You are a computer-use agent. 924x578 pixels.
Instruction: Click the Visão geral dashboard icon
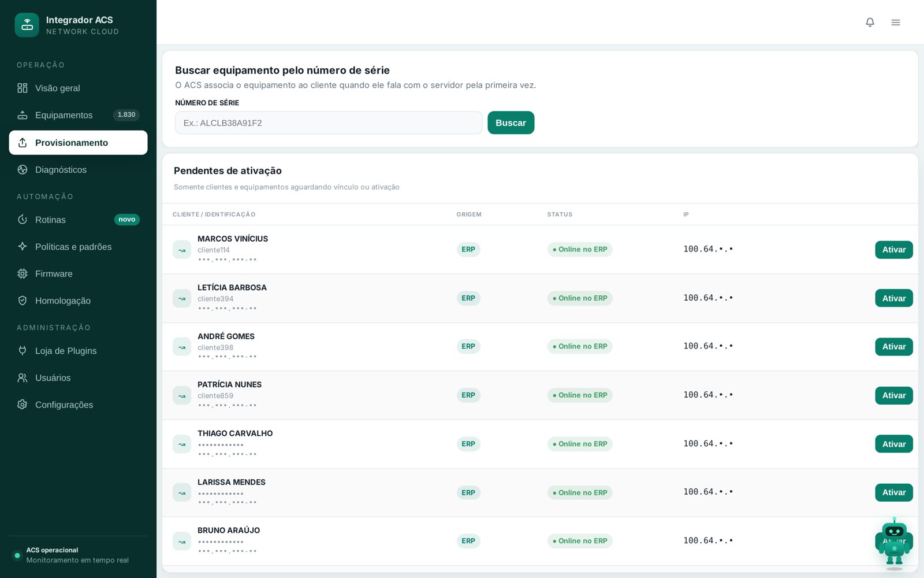click(23, 88)
